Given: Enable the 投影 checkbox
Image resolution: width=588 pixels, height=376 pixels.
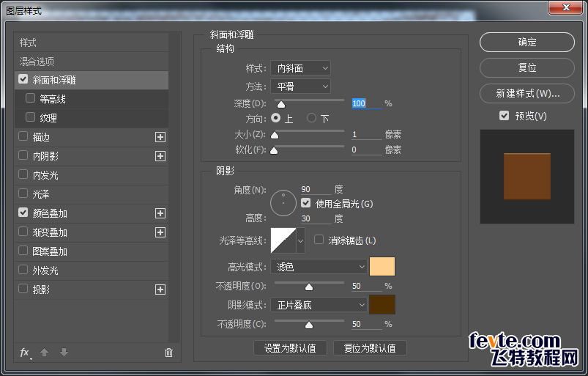Looking at the screenshot, I should pyautogui.click(x=23, y=289).
